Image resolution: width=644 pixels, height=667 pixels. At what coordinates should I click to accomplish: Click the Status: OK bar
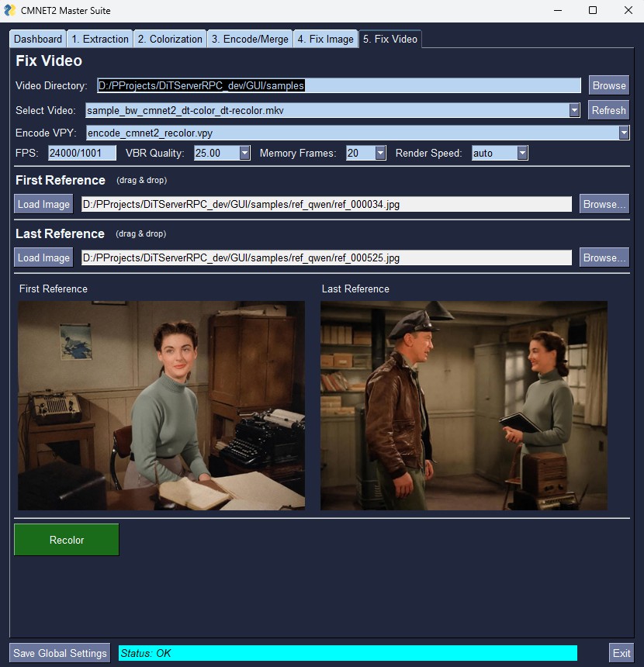click(x=348, y=653)
